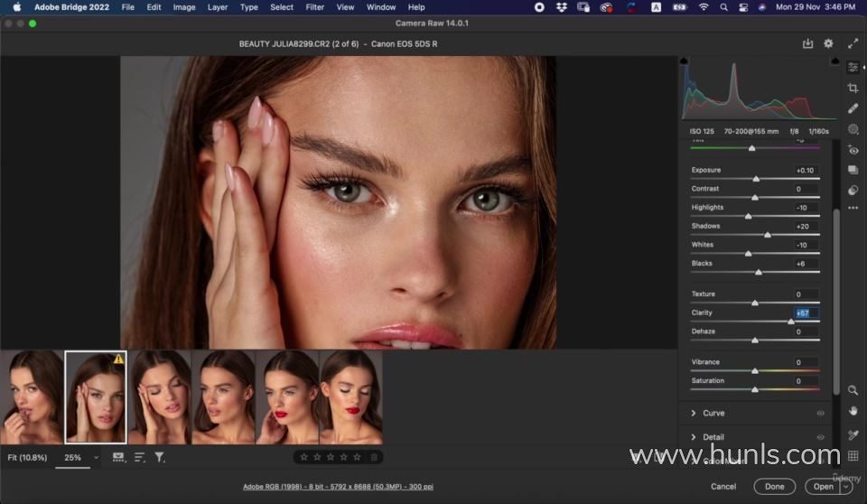
Task: Click the save image icon in header
Action: (x=807, y=43)
